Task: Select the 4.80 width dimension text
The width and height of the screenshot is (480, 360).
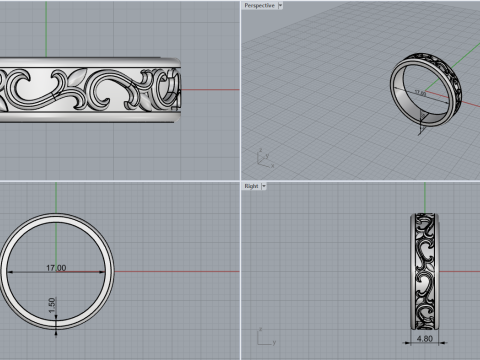Action: (x=425, y=339)
